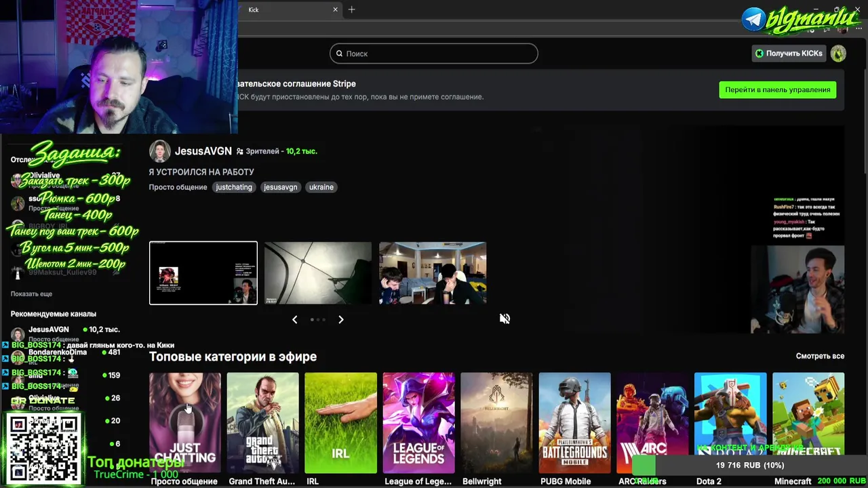Open a new browser tab
The width and height of the screenshot is (868, 488).
pos(351,9)
